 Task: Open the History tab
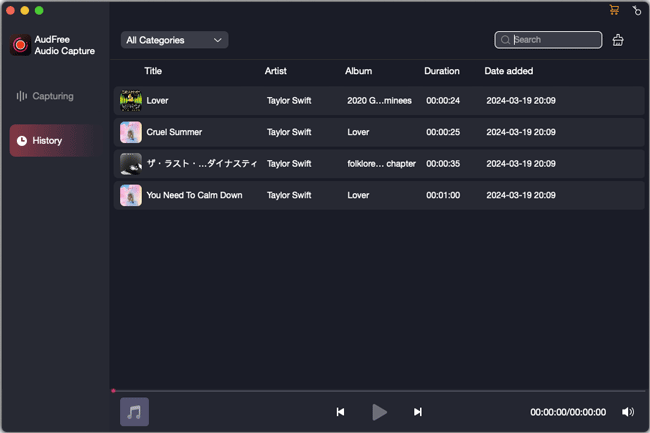[x=56, y=140]
